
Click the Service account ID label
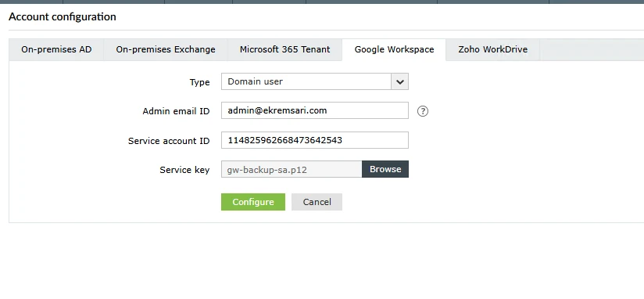169,141
